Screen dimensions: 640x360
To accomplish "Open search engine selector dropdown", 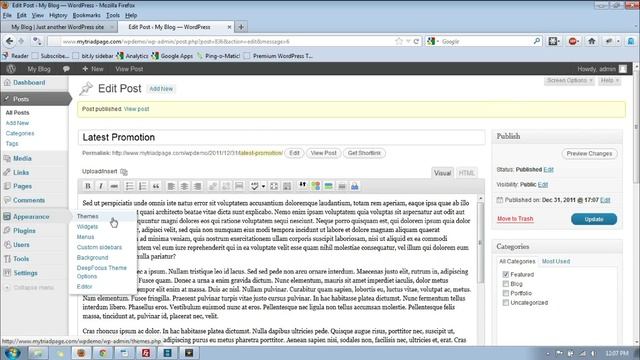I will 433,41.
